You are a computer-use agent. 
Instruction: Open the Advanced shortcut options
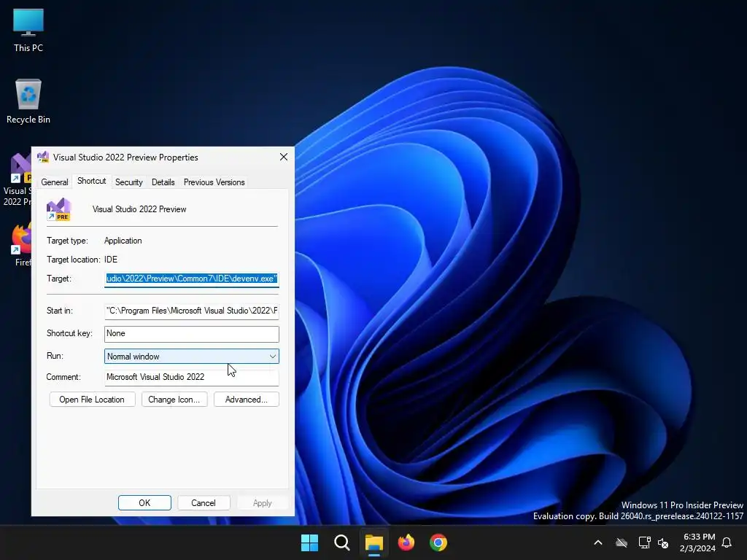(x=247, y=400)
